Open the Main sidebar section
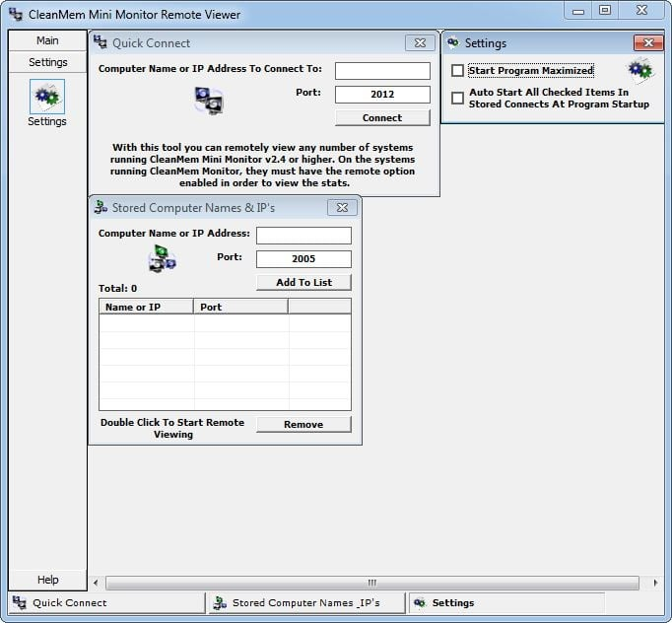This screenshot has width=672, height=623. tap(47, 40)
